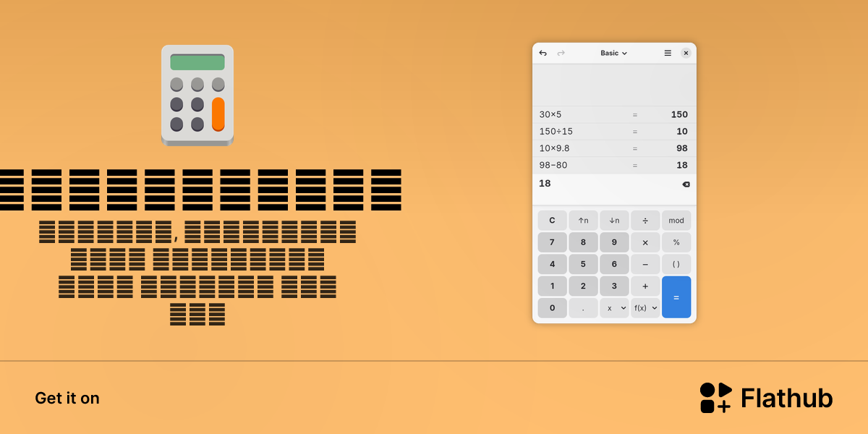Viewport: 868px width, 434px height.
Task: Click the number 8 key
Action: point(583,242)
